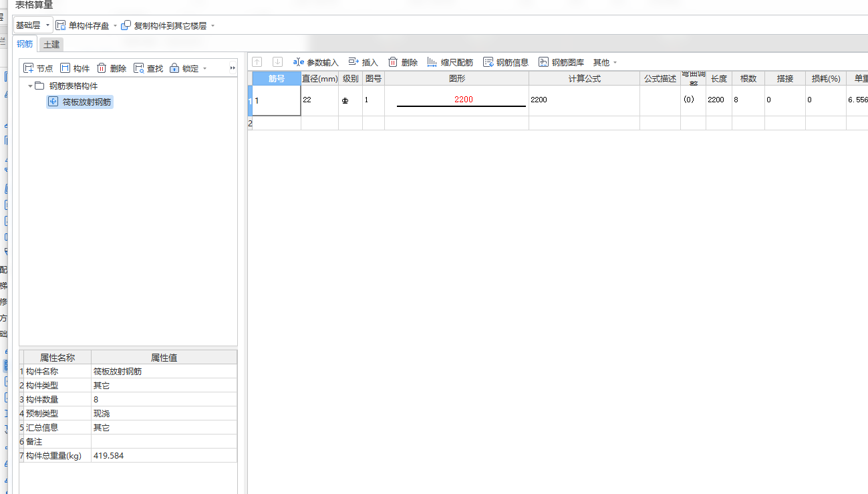The image size is (868, 494).
Task: Click 根数 cell showing 8
Action: 748,100
